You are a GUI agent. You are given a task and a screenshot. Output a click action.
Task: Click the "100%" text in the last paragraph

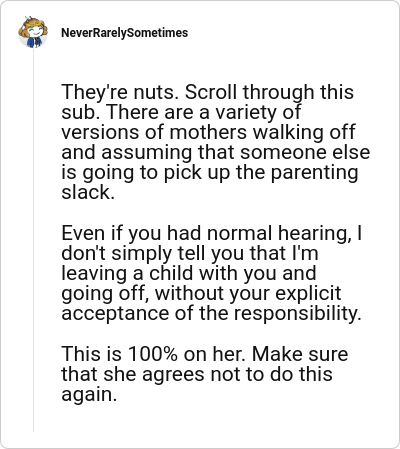pyautogui.click(x=153, y=354)
